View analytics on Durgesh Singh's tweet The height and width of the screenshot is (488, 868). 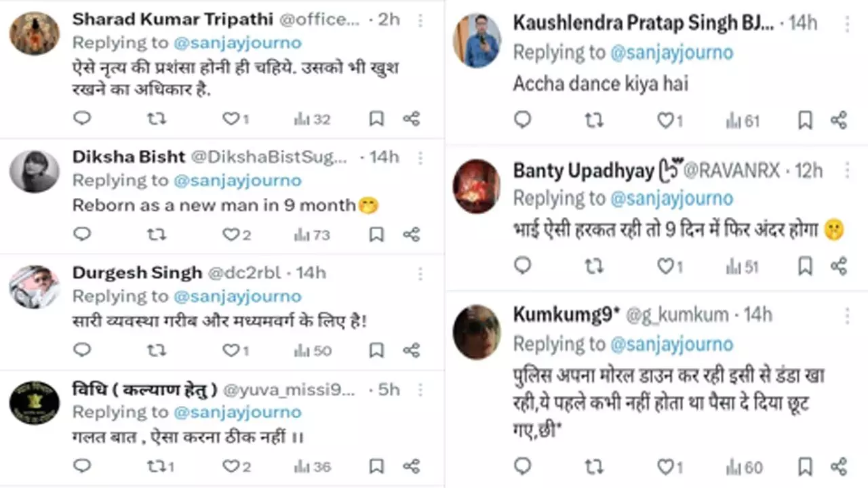313,350
